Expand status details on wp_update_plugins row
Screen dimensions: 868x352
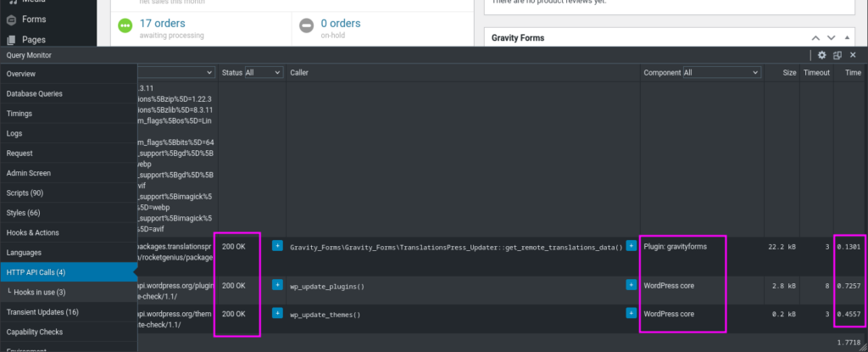coord(277,285)
